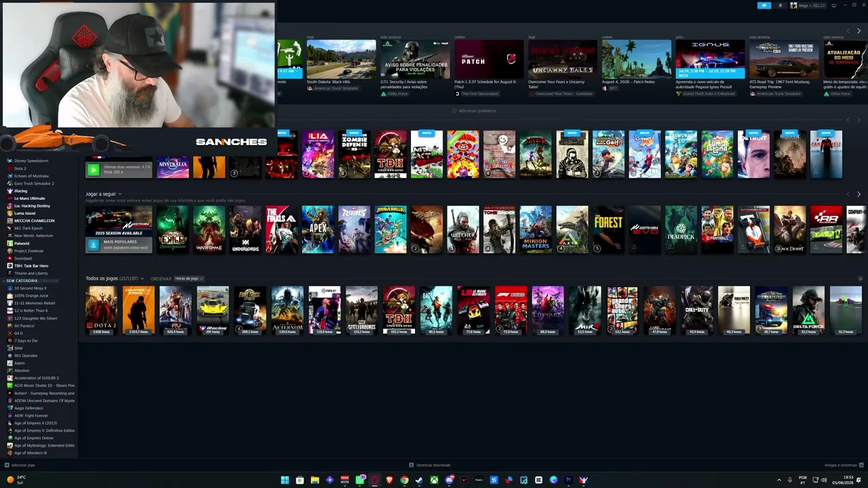The height and width of the screenshot is (488, 868).
Task: Open The Witcher suggested game cover
Action: point(463,230)
